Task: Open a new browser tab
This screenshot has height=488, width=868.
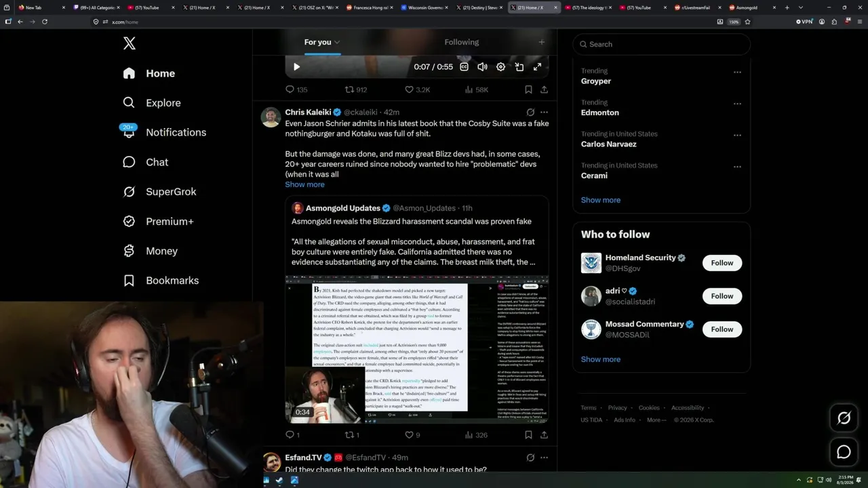Action: point(787,7)
